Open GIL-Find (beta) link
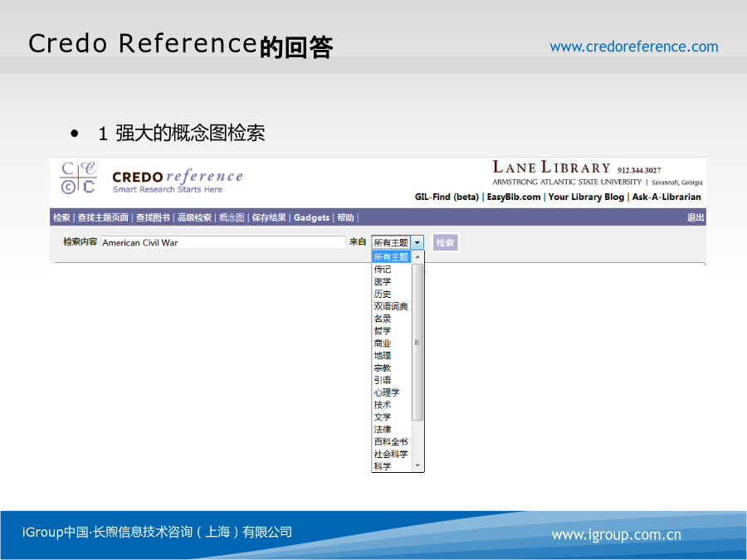Viewport: 747px width, 560px height. tap(447, 197)
